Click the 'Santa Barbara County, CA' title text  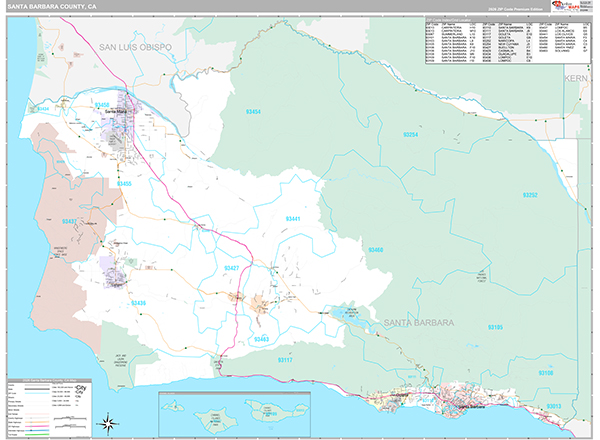click(50, 6)
